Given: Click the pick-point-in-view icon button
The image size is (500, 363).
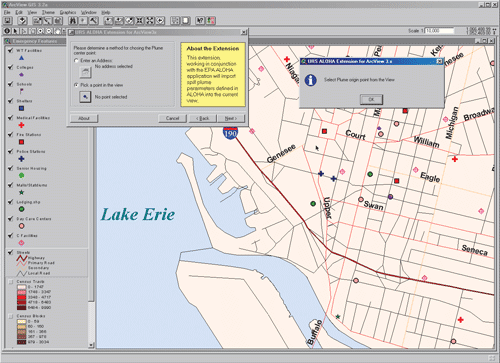Looking at the screenshot, I should (85, 97).
